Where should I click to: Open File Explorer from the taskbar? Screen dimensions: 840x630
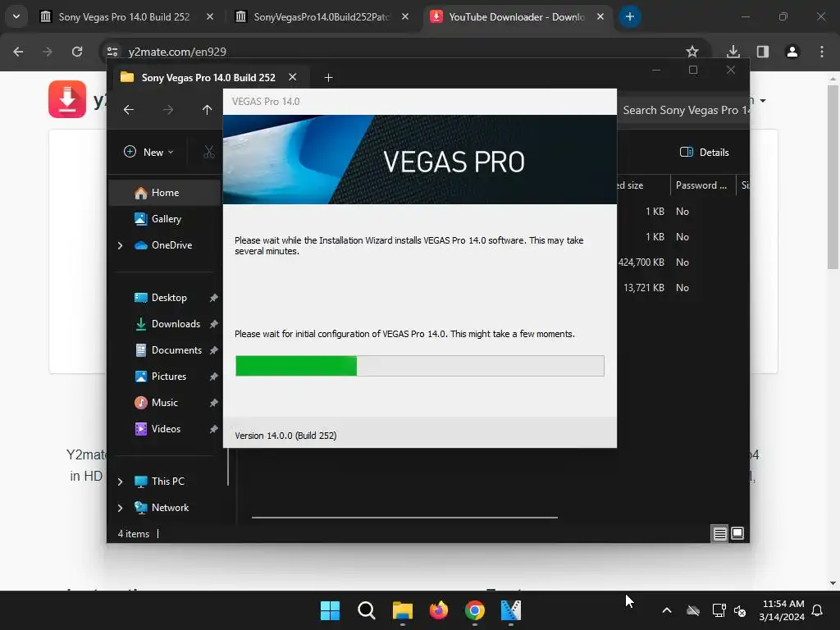coord(402,610)
